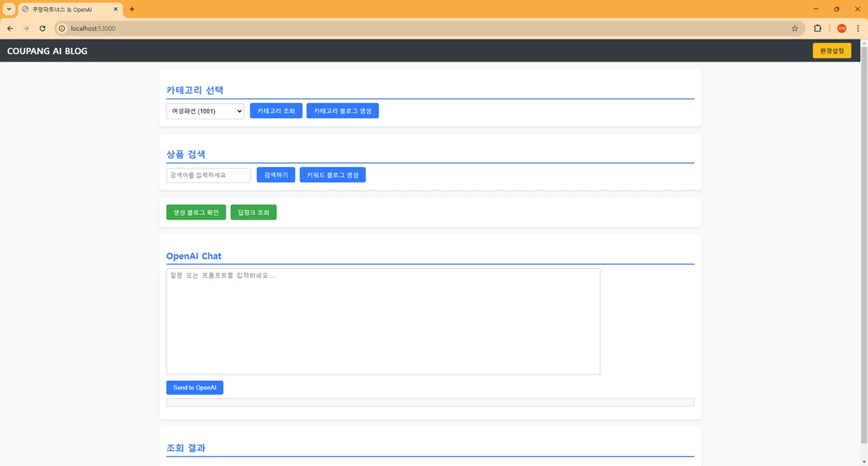Select the 쿠팡파트너스 & OpenAI tab
Image resolution: width=868 pixels, height=466 pixels.
tap(66, 9)
